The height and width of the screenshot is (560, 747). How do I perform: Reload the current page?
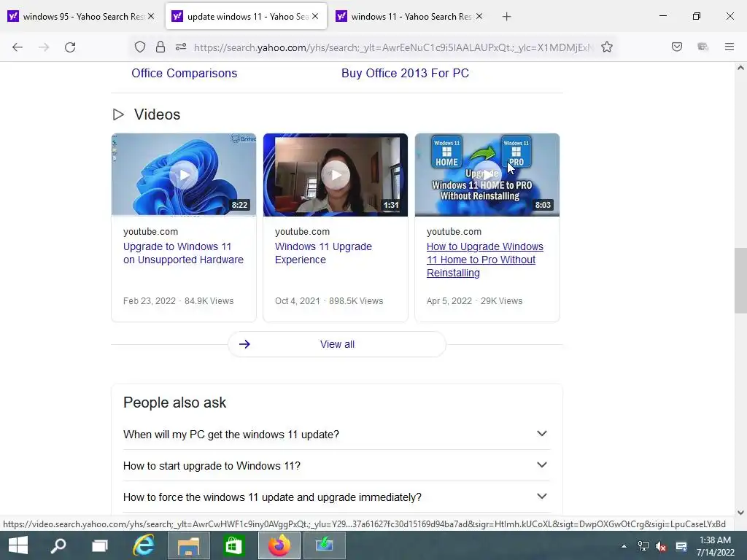tap(70, 47)
